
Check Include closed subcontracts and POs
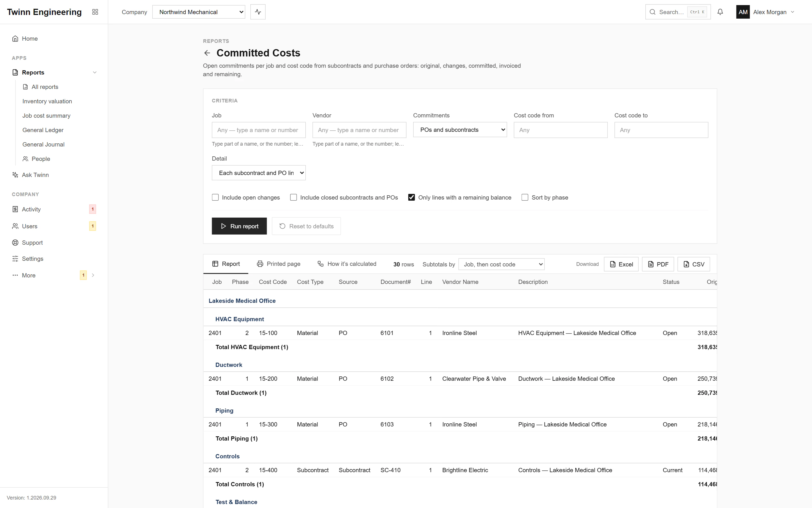coord(294,198)
